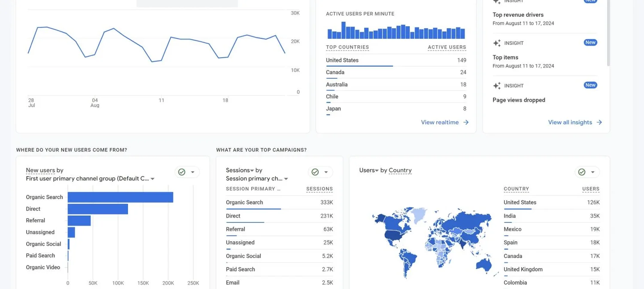
Task: Click the sparkle icon of Page views dropped insight
Action: tap(497, 86)
